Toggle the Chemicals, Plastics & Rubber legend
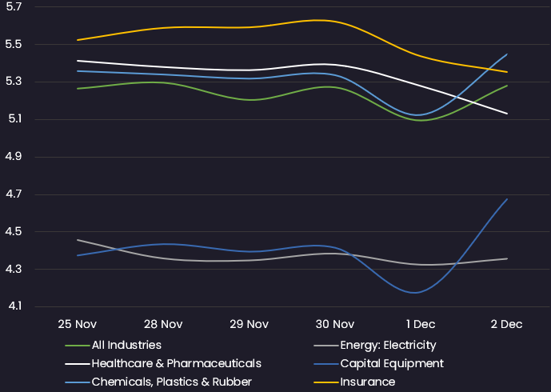 (172, 382)
